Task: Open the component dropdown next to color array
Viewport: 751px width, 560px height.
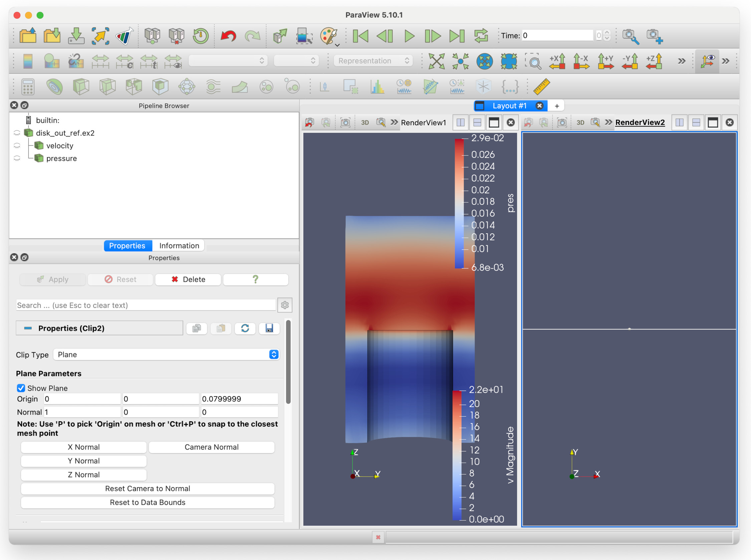Action: tap(296, 61)
